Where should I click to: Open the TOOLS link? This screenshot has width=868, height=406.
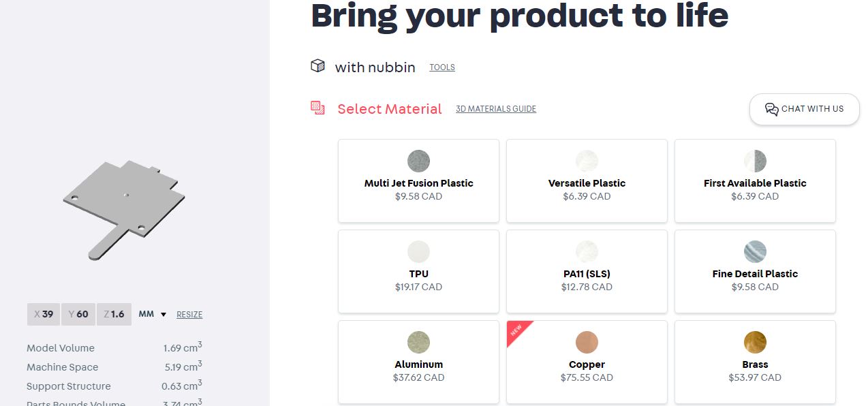442,67
